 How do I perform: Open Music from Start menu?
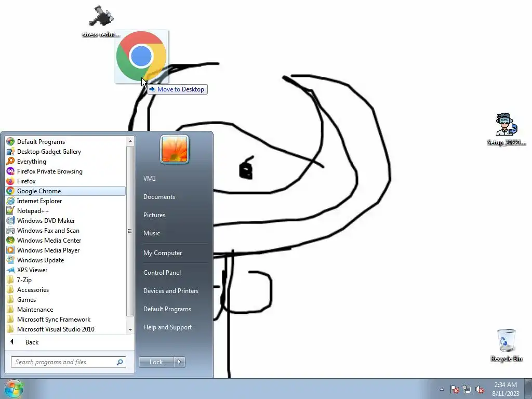151,233
